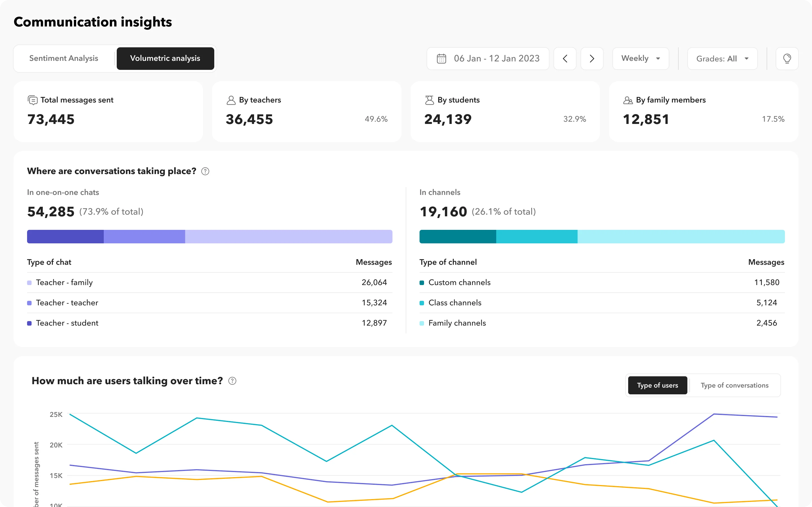Select the Teacher - family legend marker
The width and height of the screenshot is (812, 507).
(x=30, y=282)
